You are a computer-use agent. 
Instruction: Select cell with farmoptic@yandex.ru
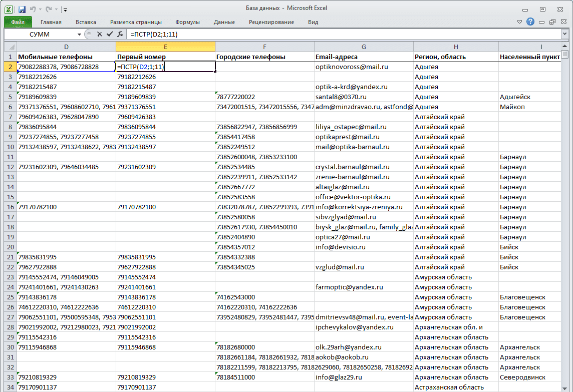coord(364,287)
